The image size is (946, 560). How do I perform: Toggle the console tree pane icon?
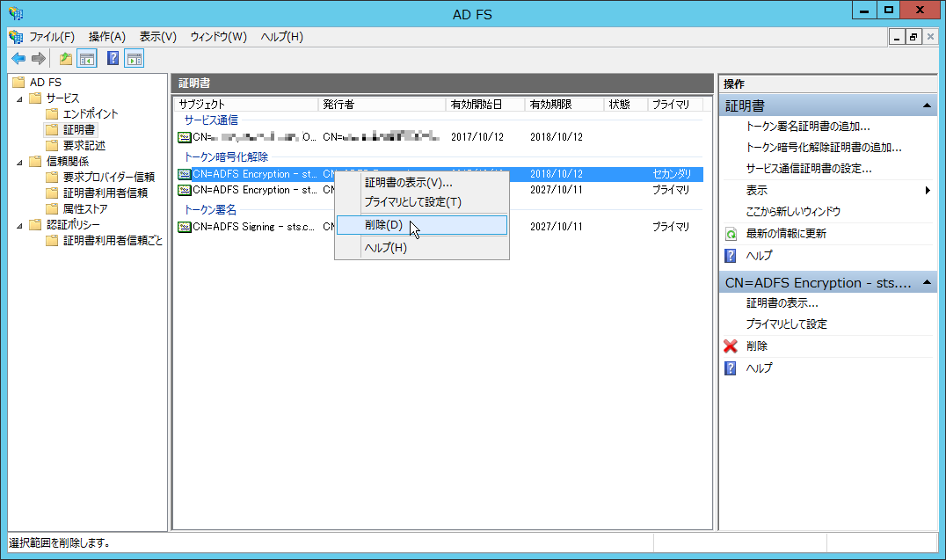point(87,59)
